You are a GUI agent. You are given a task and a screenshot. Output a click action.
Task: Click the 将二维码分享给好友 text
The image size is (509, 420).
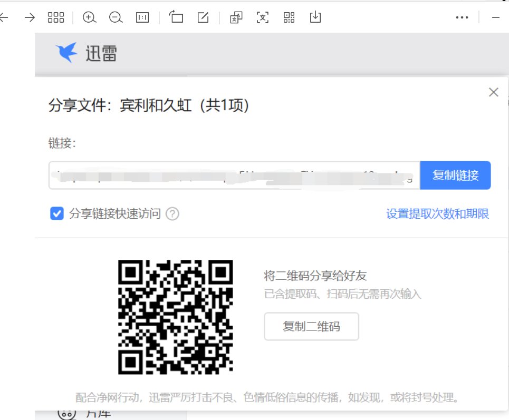315,276
